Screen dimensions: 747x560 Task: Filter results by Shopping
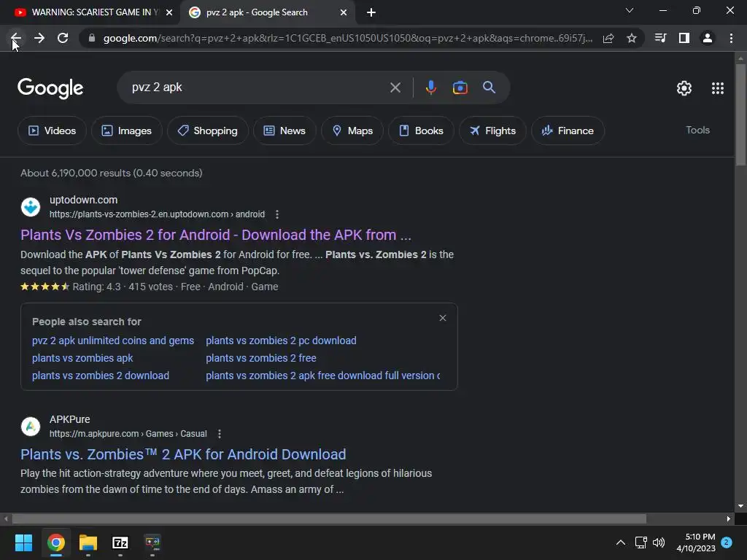click(208, 131)
